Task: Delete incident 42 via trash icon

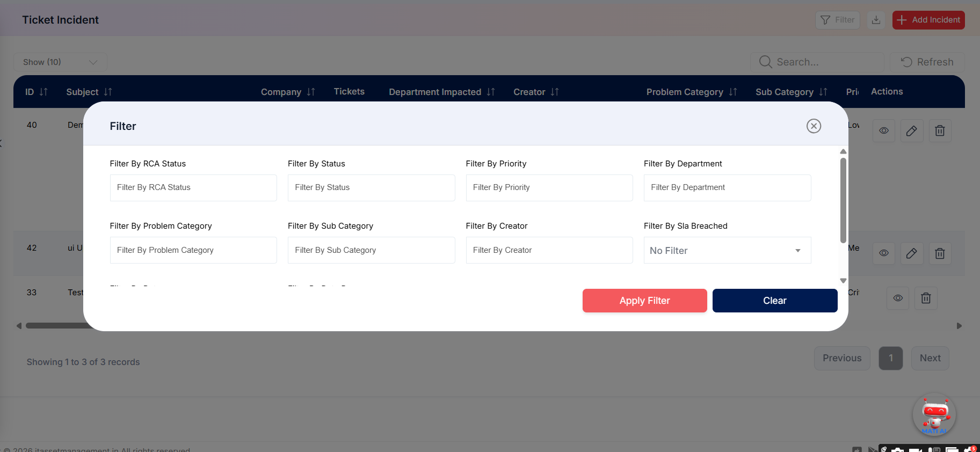Action: click(x=940, y=253)
